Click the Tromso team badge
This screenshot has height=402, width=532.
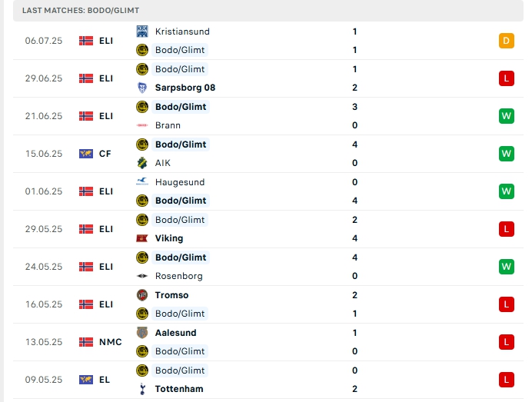tap(142, 295)
